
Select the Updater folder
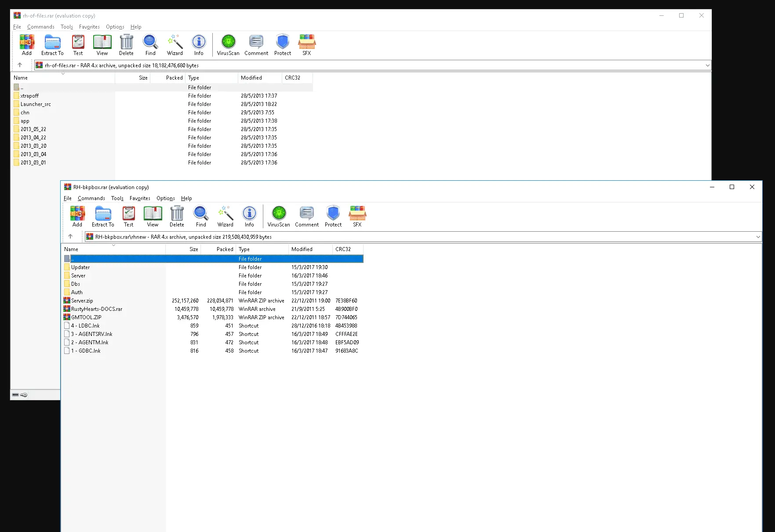click(x=213, y=267)
